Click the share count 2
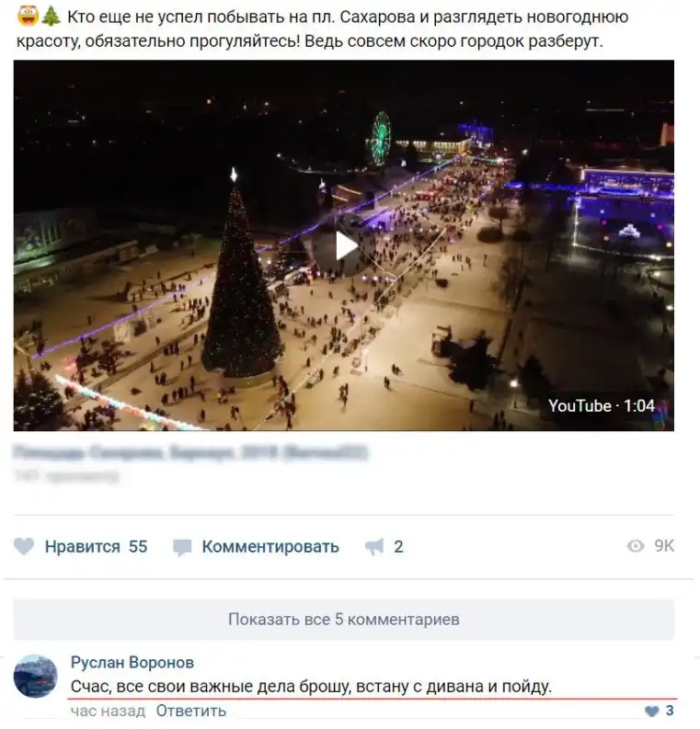This screenshot has width=700, height=729. (398, 547)
